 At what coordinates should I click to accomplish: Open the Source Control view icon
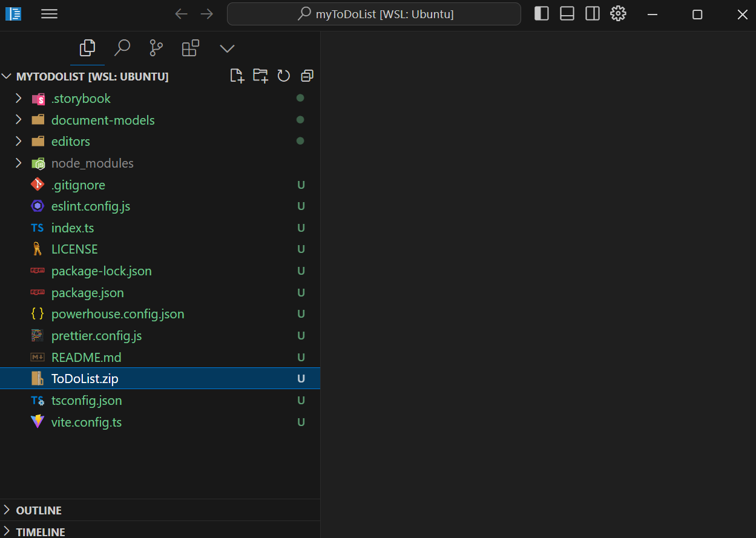(156, 48)
